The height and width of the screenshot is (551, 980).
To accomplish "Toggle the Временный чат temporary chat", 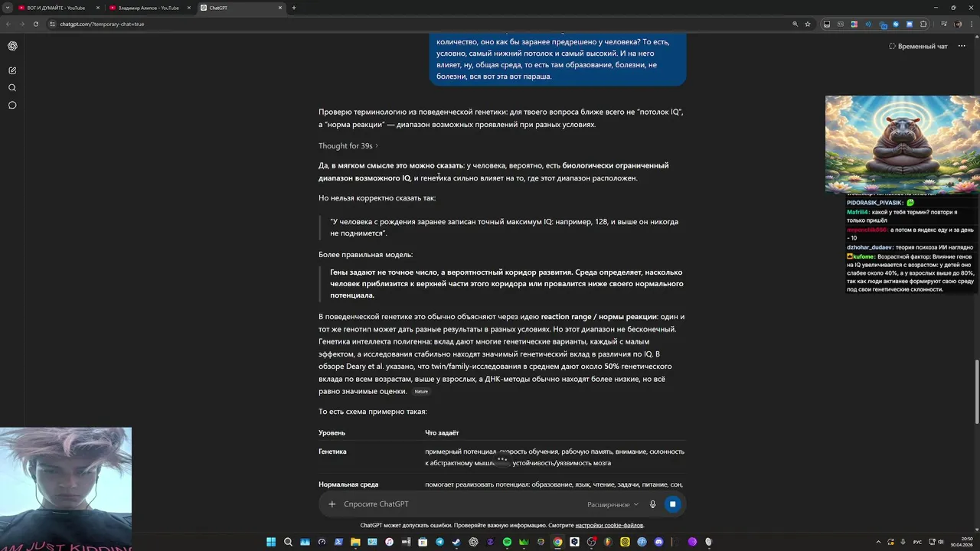I will pyautogui.click(x=918, y=46).
